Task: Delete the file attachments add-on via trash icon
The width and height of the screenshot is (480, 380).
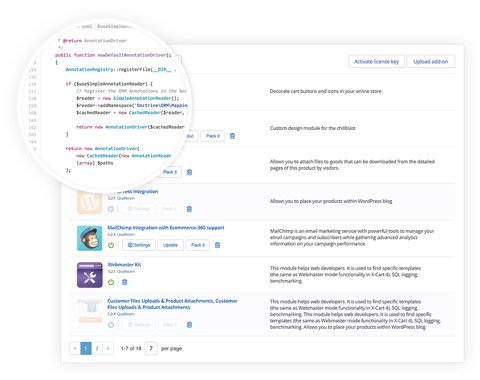Action: [x=189, y=172]
